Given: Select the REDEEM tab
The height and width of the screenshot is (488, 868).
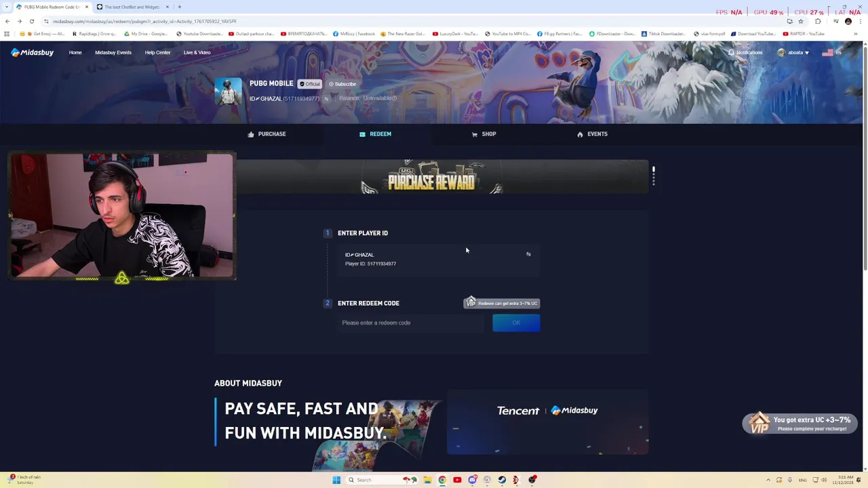Looking at the screenshot, I should coord(375,134).
